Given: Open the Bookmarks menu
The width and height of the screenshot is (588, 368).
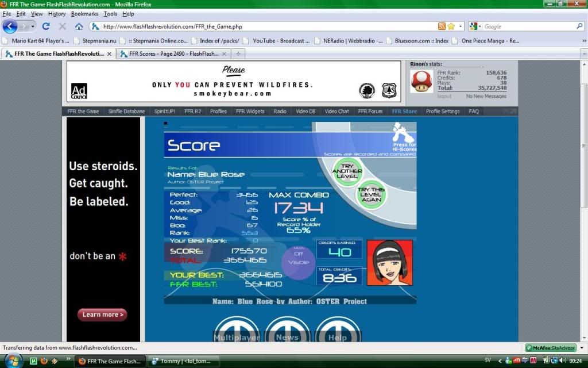Looking at the screenshot, I should tap(84, 14).
